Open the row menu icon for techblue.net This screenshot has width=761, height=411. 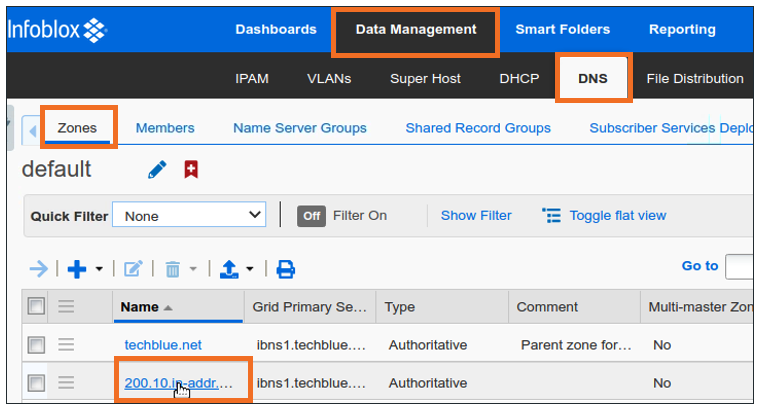(x=66, y=345)
